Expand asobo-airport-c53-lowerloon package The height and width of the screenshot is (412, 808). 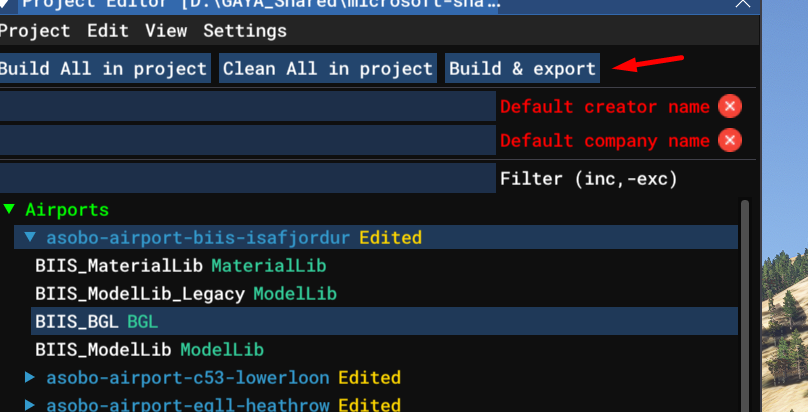tap(30, 378)
